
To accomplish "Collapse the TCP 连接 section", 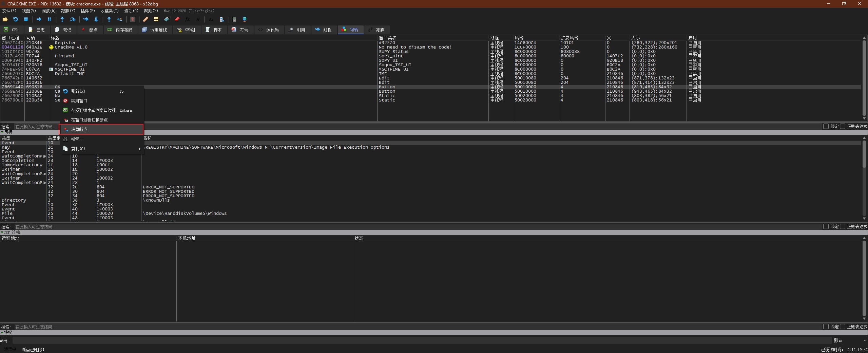I will click(3, 232).
